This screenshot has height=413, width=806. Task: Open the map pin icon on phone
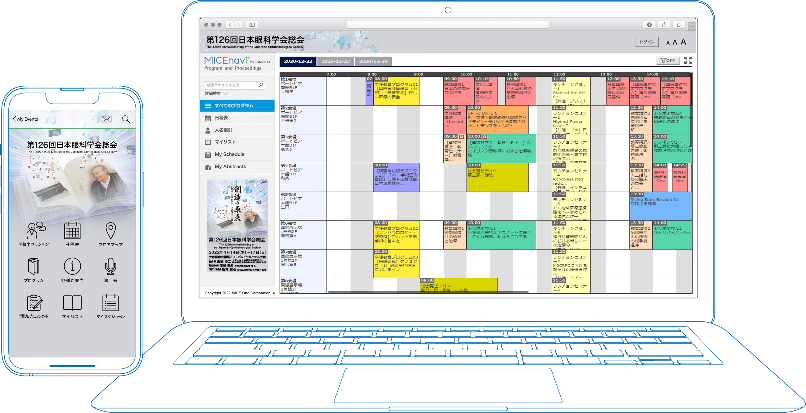[110, 231]
